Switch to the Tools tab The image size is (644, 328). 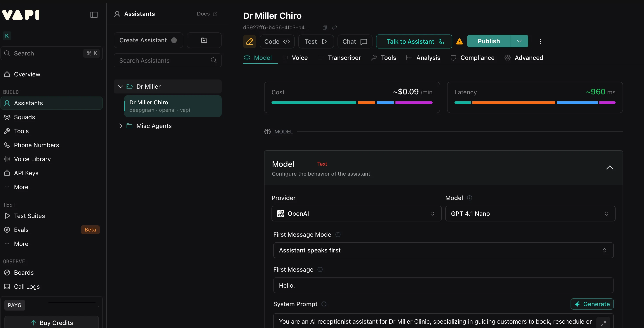click(383, 58)
